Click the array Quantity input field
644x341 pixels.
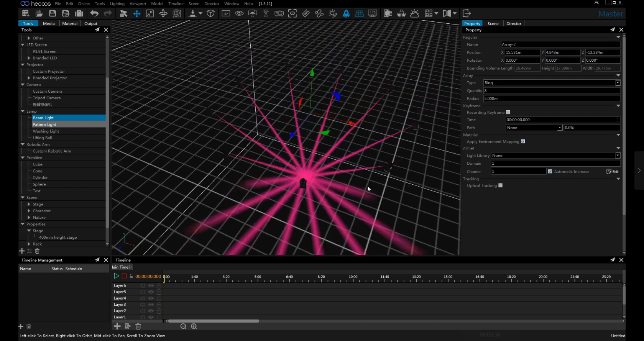(x=552, y=90)
